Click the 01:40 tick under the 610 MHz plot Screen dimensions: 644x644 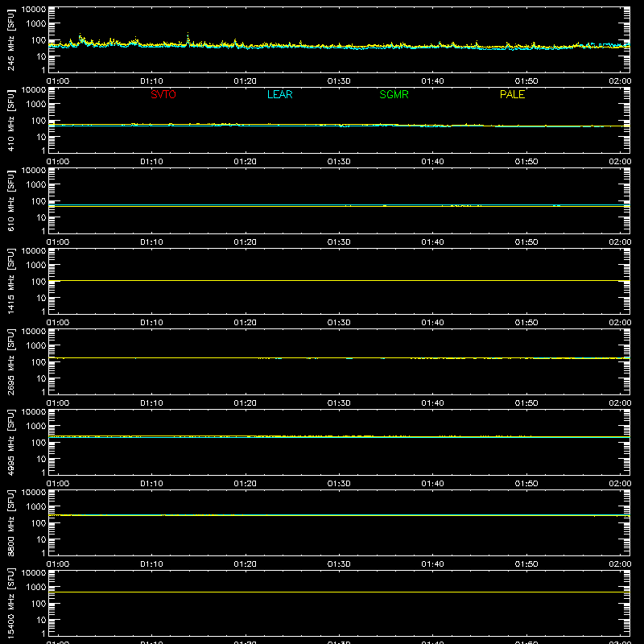click(432, 242)
